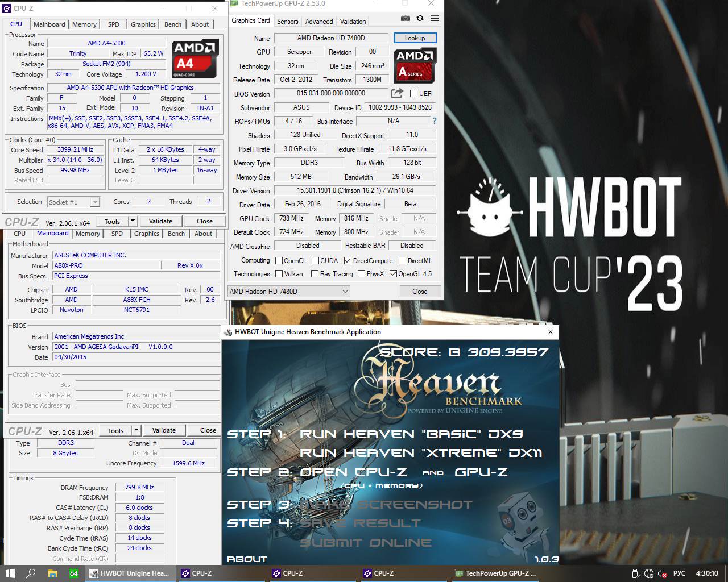
Task: Open the Windows Start menu
Action: [10, 573]
